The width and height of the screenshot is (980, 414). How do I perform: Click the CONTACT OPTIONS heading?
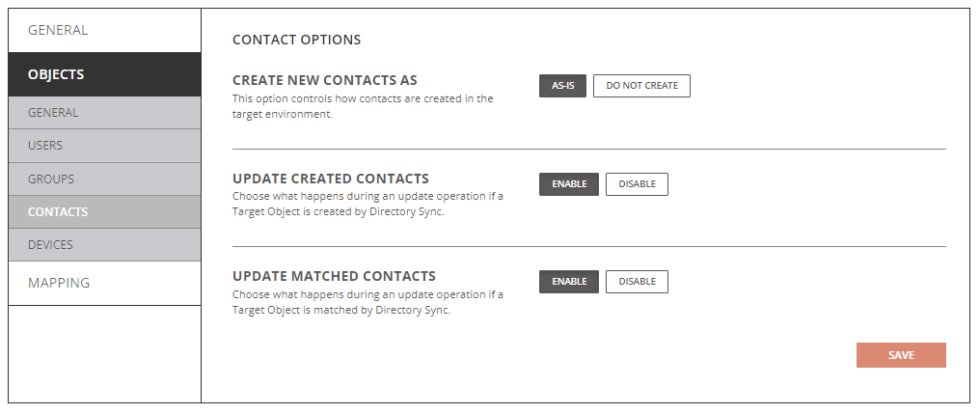(296, 40)
